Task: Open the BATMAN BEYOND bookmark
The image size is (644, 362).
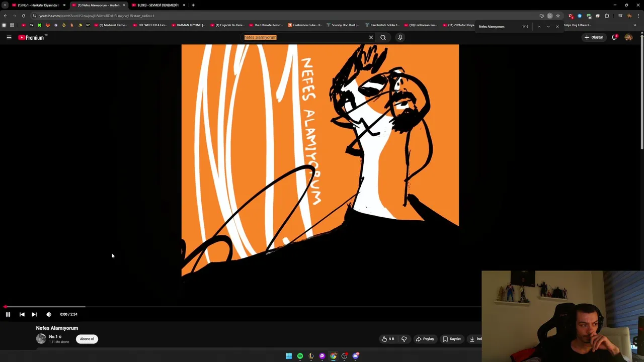Action: click(188, 25)
